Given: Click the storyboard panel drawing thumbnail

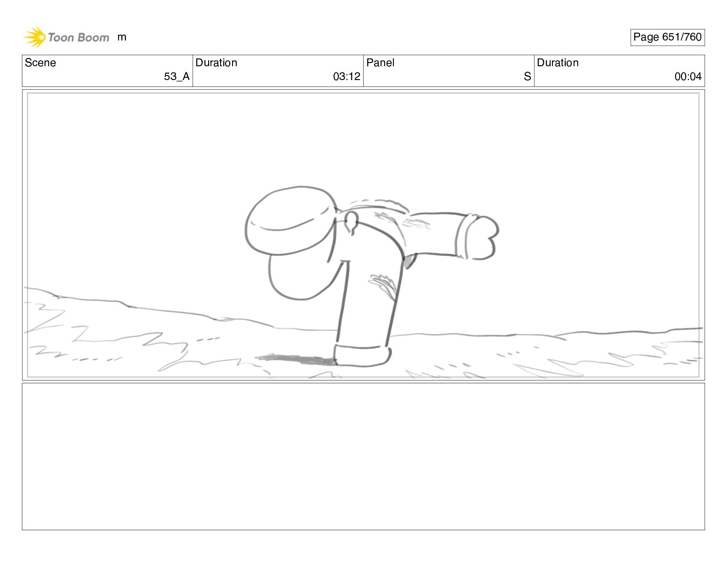Looking at the screenshot, I should (363, 235).
